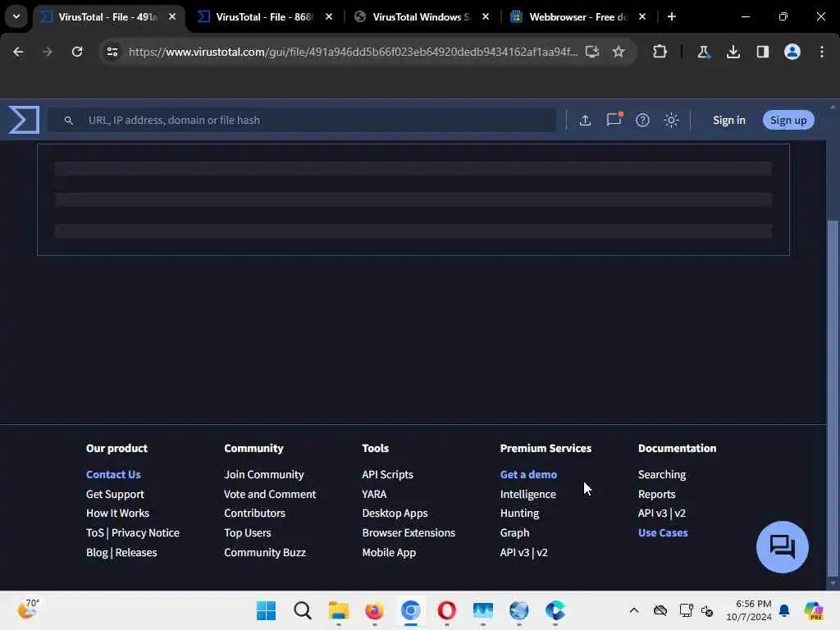Toggle the light/dark theme sun icon
The image size is (840, 630).
point(671,120)
